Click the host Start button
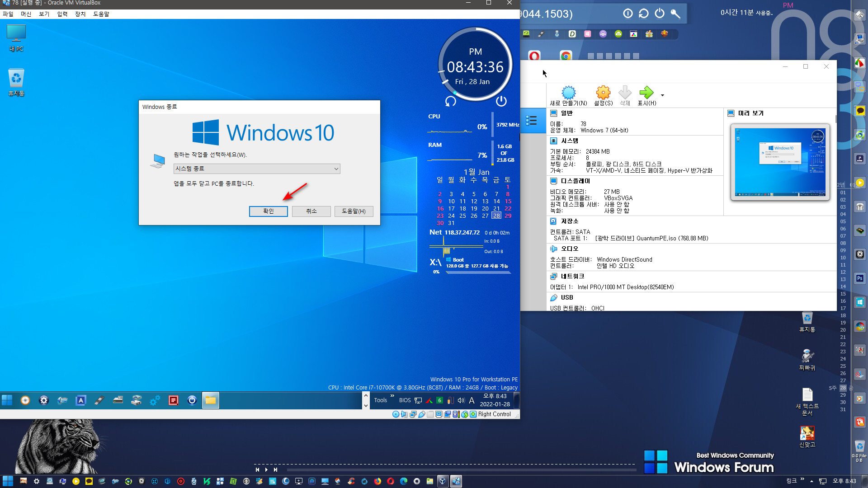 coord(8,481)
